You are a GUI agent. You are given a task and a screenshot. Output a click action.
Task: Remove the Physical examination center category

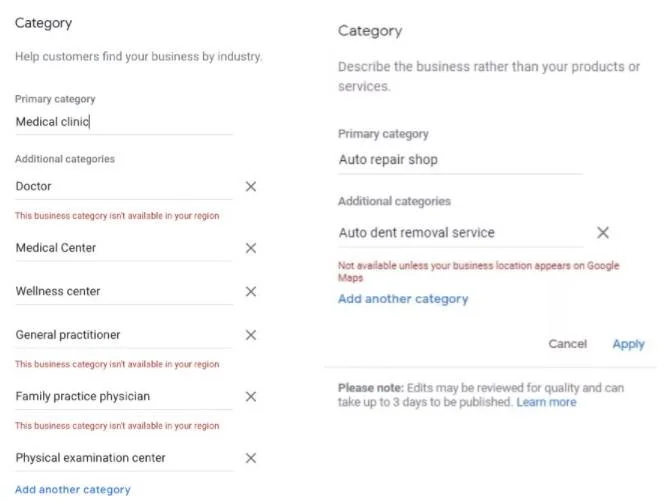251,458
